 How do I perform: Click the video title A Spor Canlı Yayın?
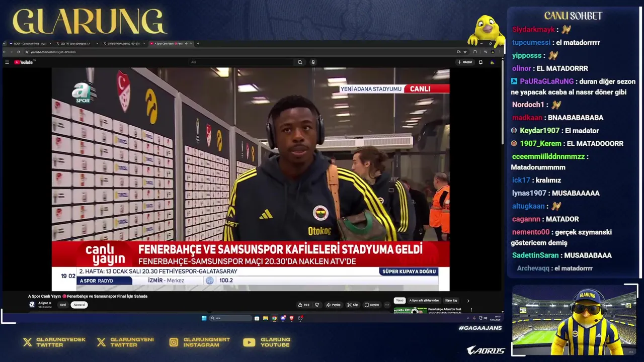coord(88,296)
